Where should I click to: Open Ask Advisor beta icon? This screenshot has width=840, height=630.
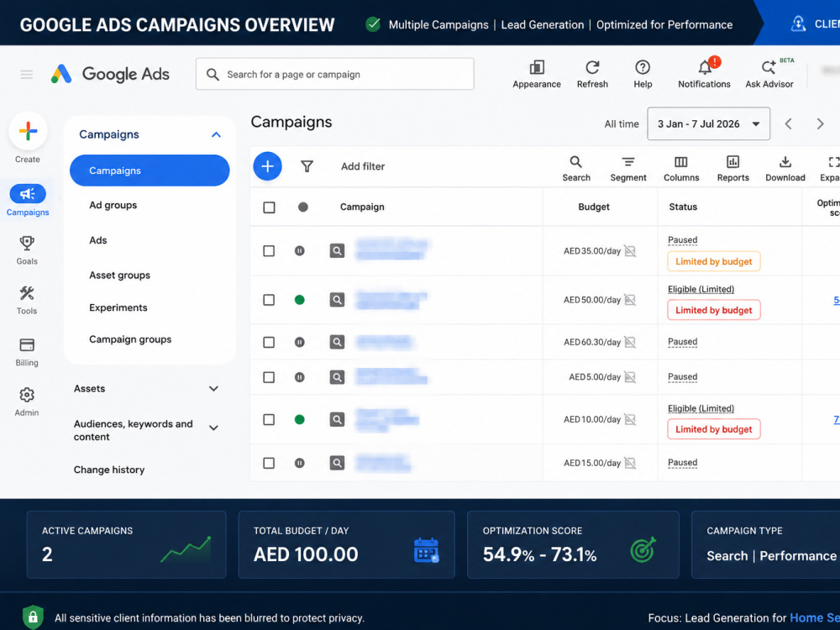coord(769,67)
